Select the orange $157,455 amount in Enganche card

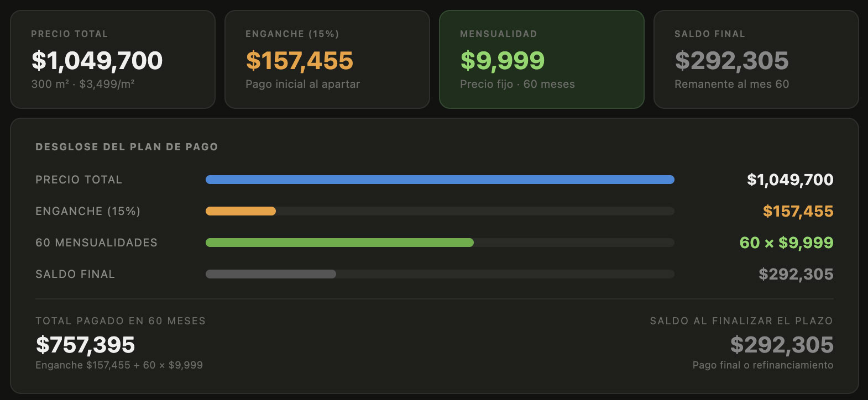[299, 61]
